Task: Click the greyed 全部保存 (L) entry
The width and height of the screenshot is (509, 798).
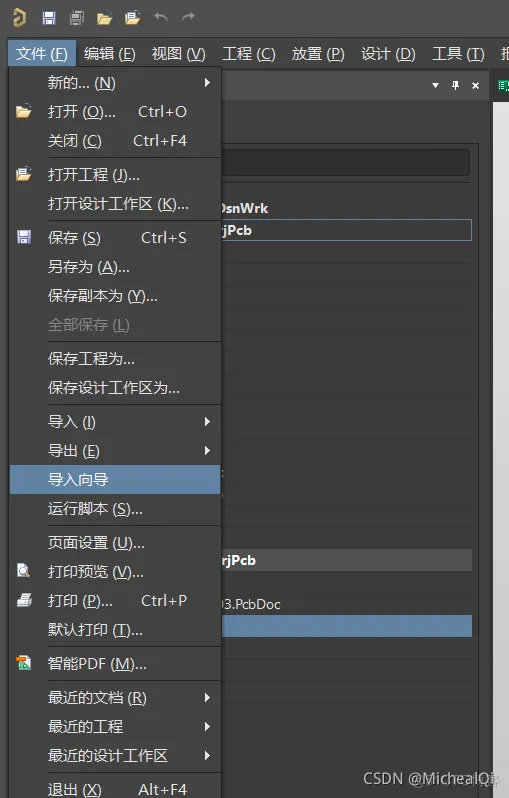Action: pyautogui.click(x=115, y=325)
